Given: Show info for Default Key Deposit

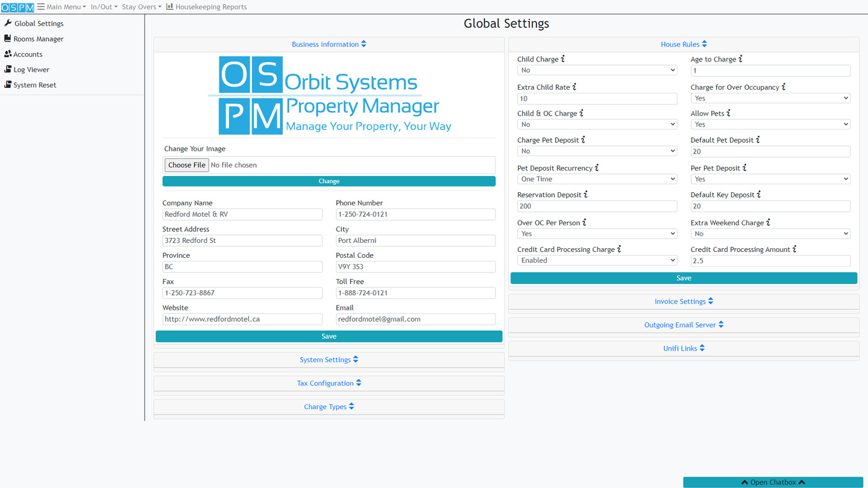Looking at the screenshot, I should [759, 195].
